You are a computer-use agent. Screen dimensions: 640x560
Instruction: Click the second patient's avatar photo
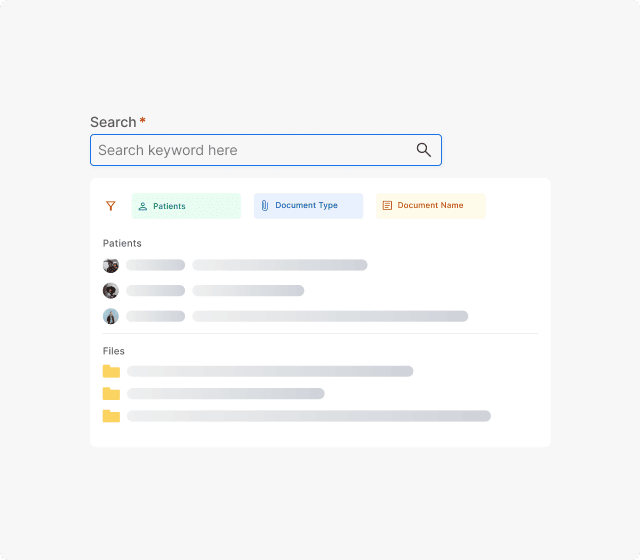click(111, 291)
